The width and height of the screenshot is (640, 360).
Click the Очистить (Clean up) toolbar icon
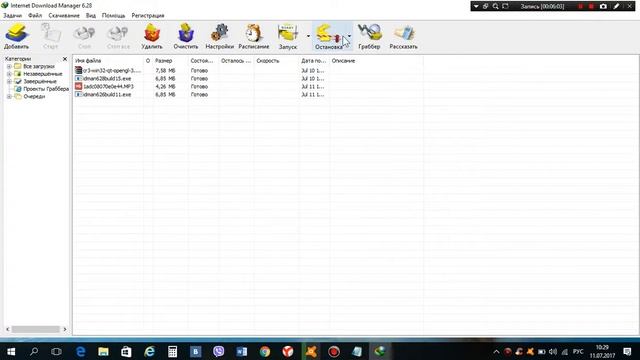coord(186,36)
